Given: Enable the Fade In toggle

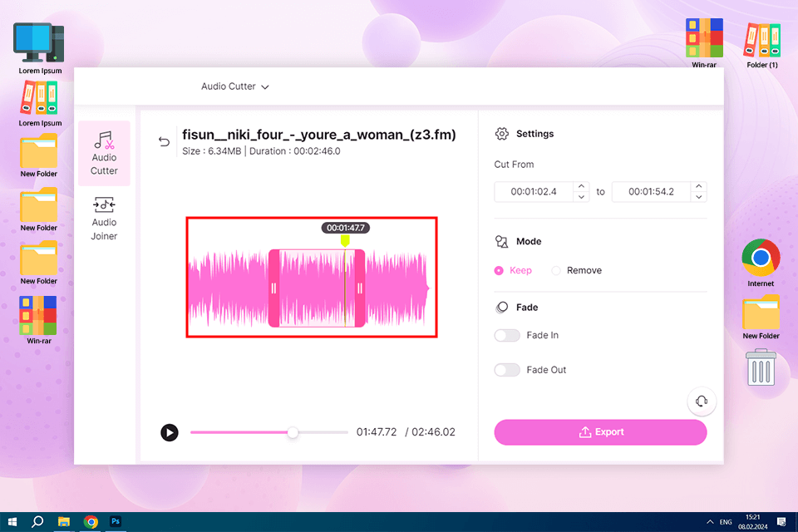Looking at the screenshot, I should (x=507, y=336).
